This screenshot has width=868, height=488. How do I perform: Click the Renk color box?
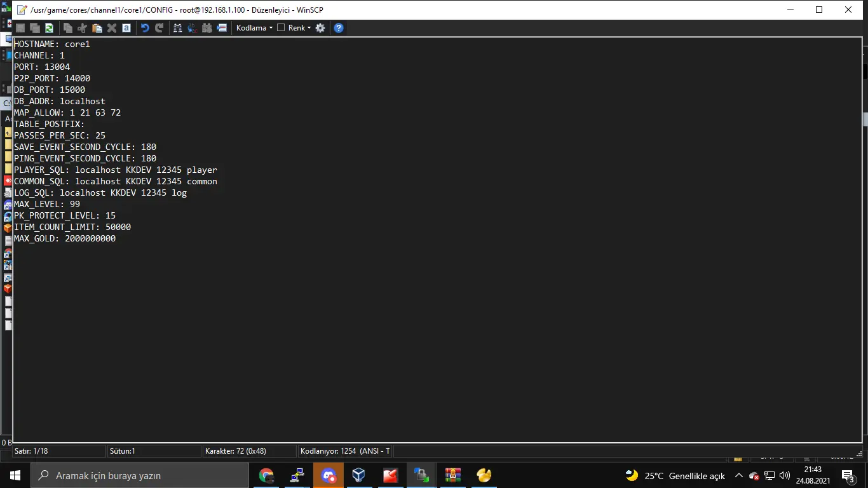click(x=281, y=28)
